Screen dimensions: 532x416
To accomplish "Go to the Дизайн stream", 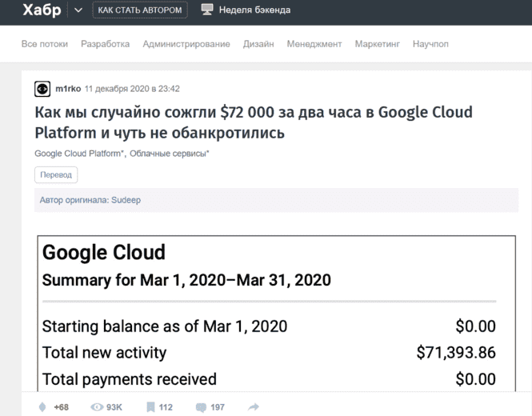I will click(x=258, y=44).
